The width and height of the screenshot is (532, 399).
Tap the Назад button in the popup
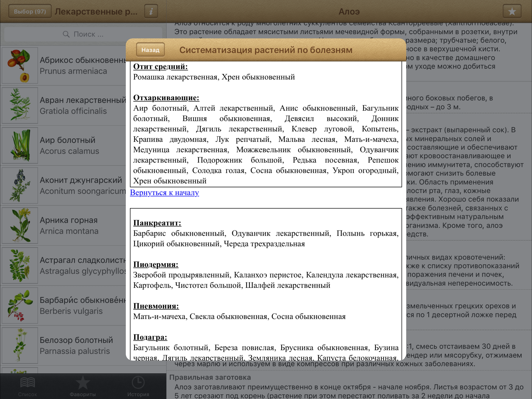pyautogui.click(x=150, y=50)
